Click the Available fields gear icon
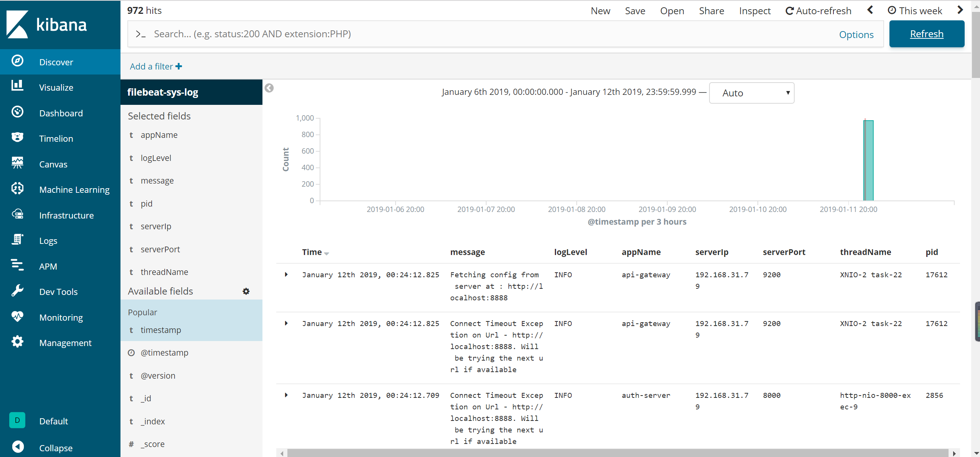The width and height of the screenshot is (980, 457). tap(246, 291)
